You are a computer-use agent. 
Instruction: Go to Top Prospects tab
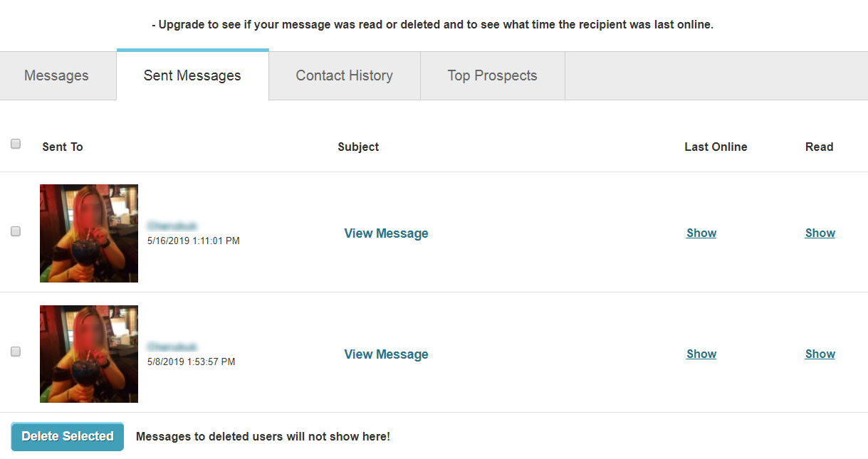click(x=492, y=75)
